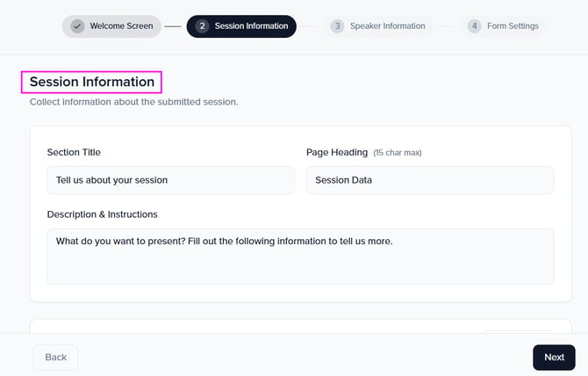Click the Description & Instructions text area
This screenshot has height=376, width=588.
tap(300, 256)
